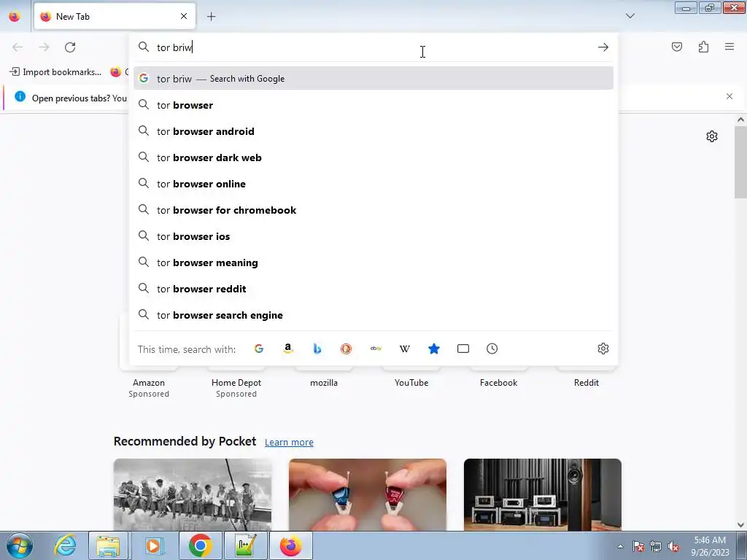
Task: Open the Extensions puzzle icon
Action: 703,47
